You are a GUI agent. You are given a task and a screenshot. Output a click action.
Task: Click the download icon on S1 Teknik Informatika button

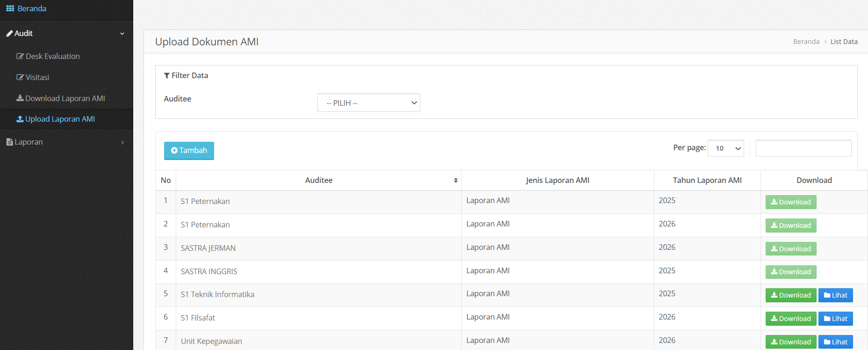coord(774,295)
